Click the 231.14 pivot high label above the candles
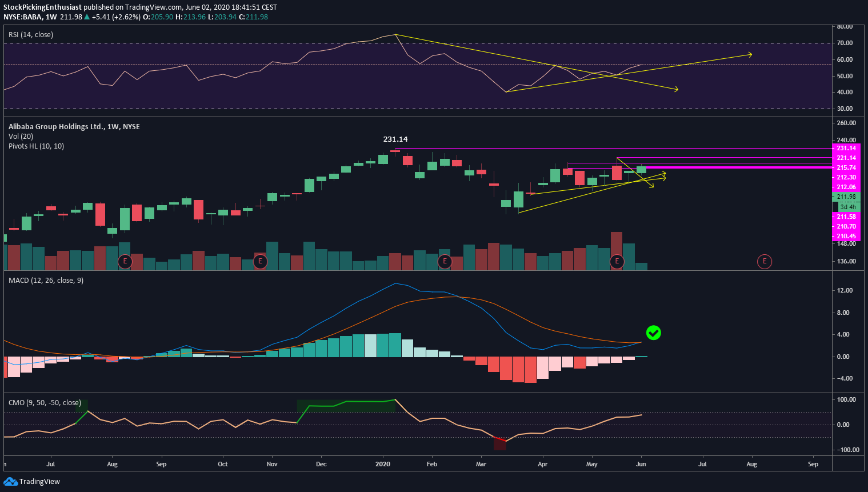 pyautogui.click(x=395, y=139)
